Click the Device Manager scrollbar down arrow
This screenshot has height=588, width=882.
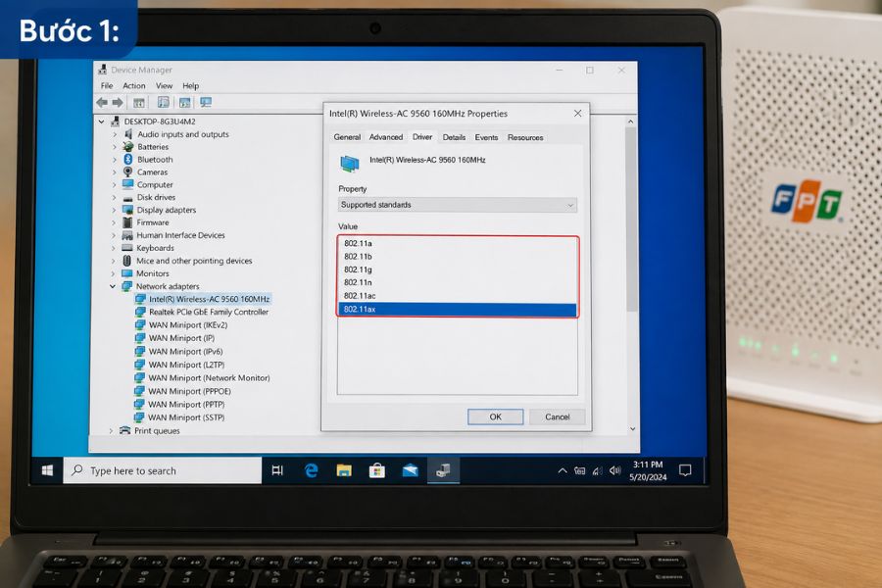[x=632, y=429]
